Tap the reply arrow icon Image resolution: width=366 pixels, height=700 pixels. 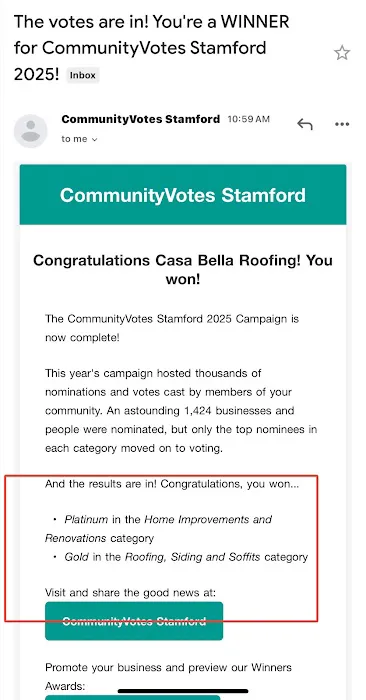point(304,124)
